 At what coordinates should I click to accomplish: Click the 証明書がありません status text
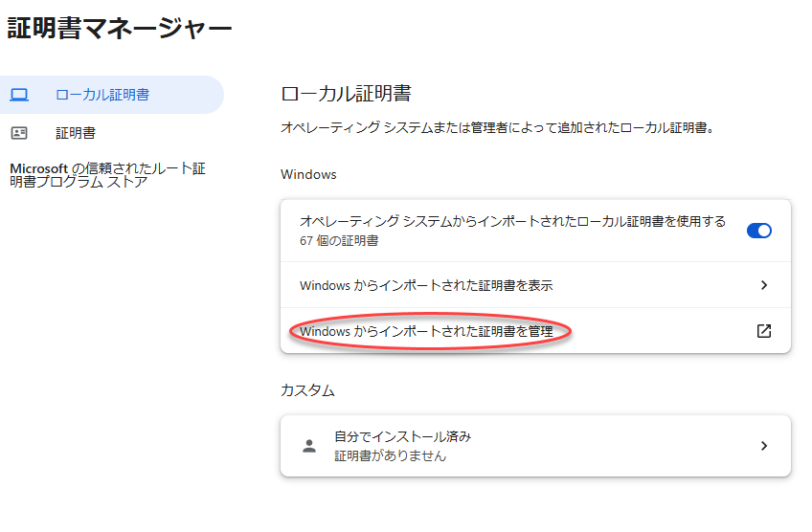point(390,456)
